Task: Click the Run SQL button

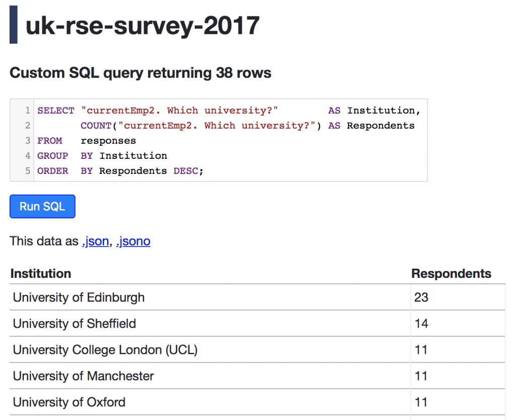Action: pyautogui.click(x=42, y=207)
